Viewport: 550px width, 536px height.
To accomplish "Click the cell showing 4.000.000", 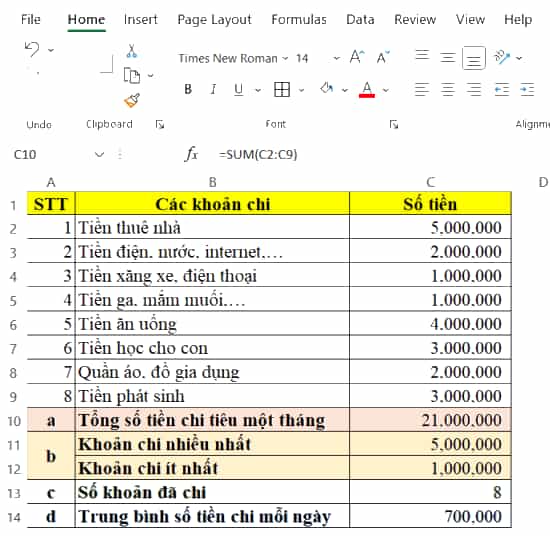I will point(430,323).
